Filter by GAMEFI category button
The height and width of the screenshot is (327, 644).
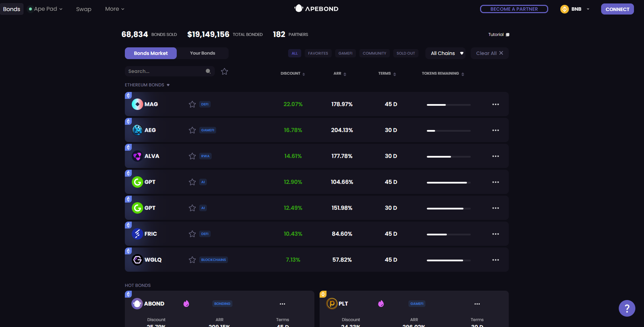[346, 53]
